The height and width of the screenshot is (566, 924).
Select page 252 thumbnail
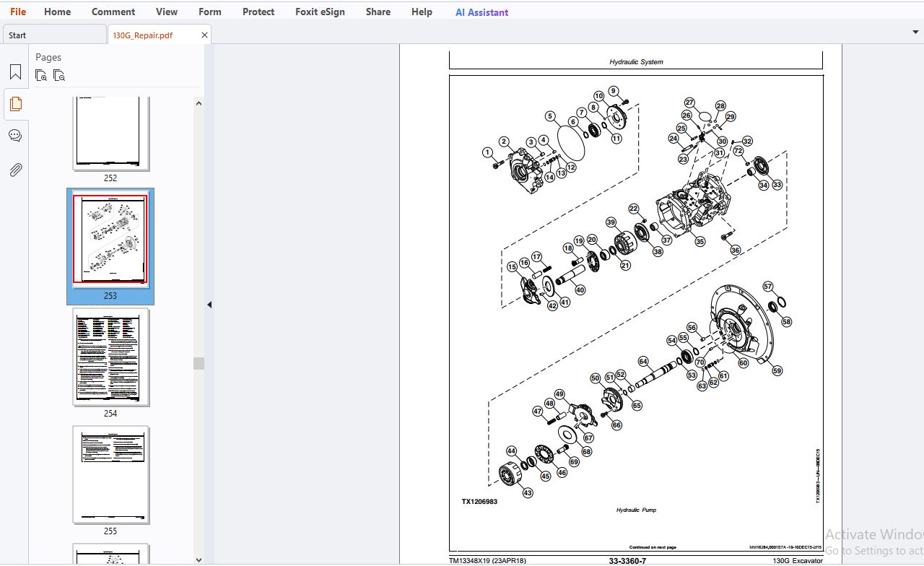pyautogui.click(x=110, y=133)
